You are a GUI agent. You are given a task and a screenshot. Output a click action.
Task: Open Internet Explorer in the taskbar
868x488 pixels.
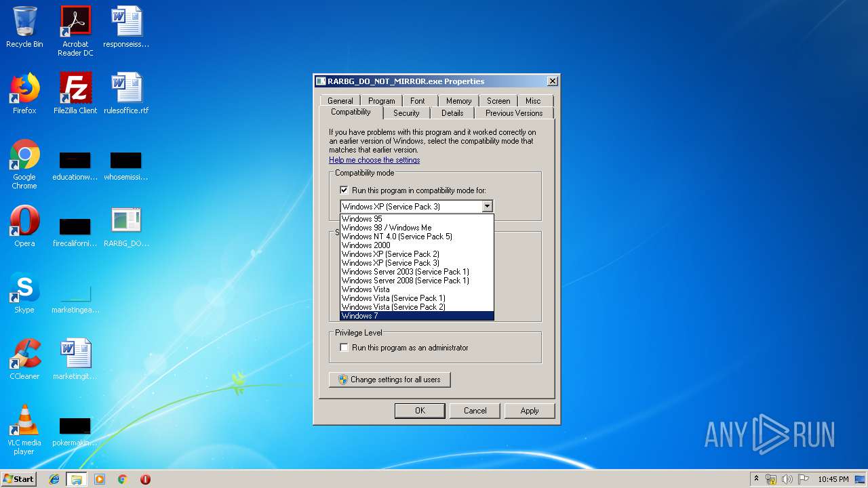coord(54,479)
